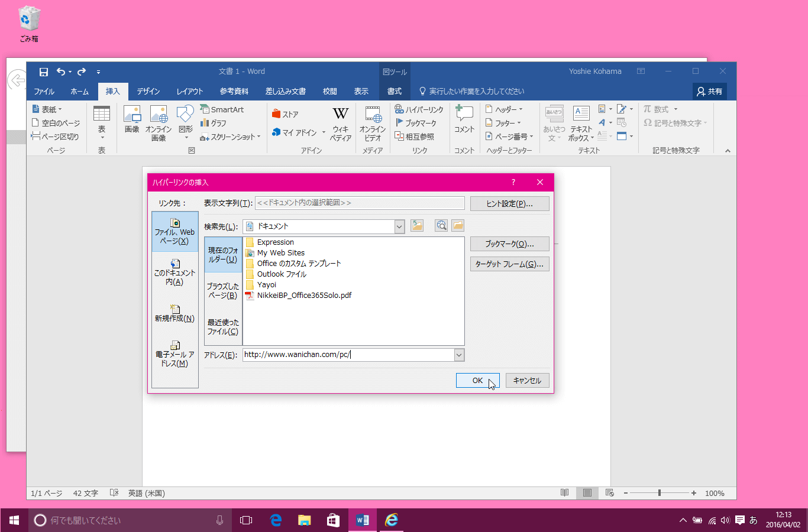Image resolution: width=808 pixels, height=532 pixels.
Task: Switch to the ホーム tab
Action: (x=79, y=91)
